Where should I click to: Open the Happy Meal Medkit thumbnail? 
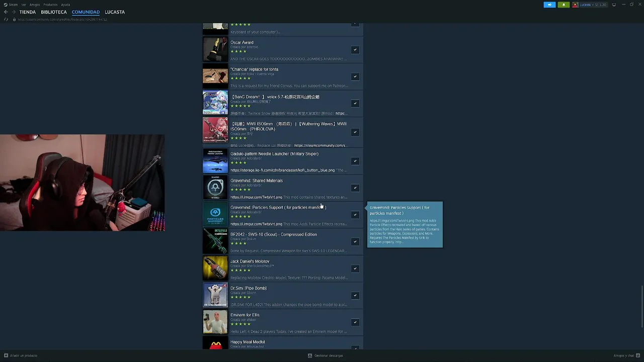coord(215,343)
